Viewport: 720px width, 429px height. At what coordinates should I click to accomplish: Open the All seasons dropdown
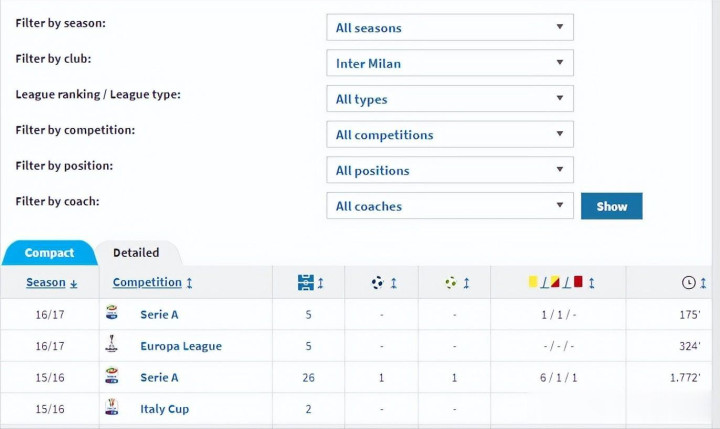pos(450,27)
